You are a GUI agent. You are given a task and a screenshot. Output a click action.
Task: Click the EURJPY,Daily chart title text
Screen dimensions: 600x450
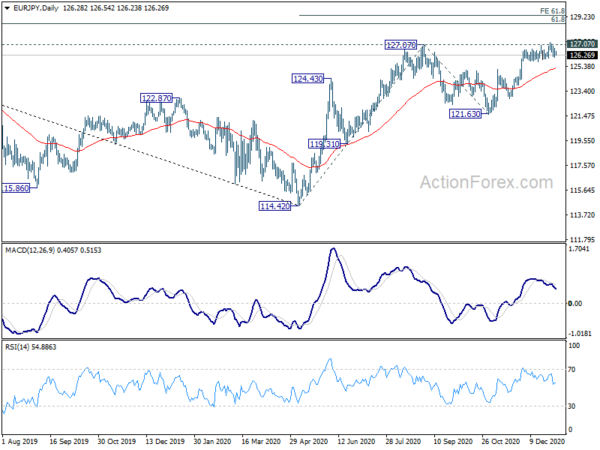pyautogui.click(x=36, y=8)
